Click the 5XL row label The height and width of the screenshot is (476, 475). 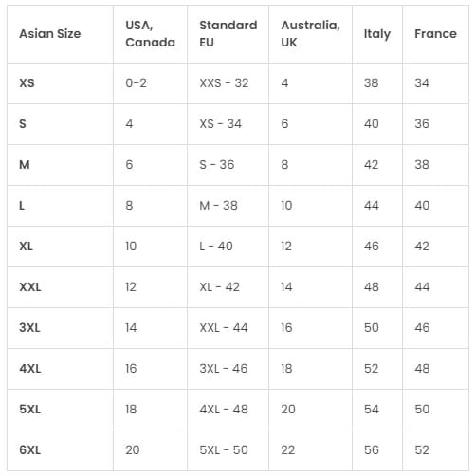click(x=29, y=410)
